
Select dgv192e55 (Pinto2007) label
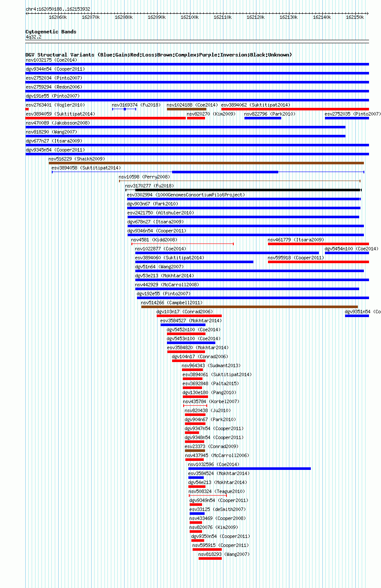(164, 294)
